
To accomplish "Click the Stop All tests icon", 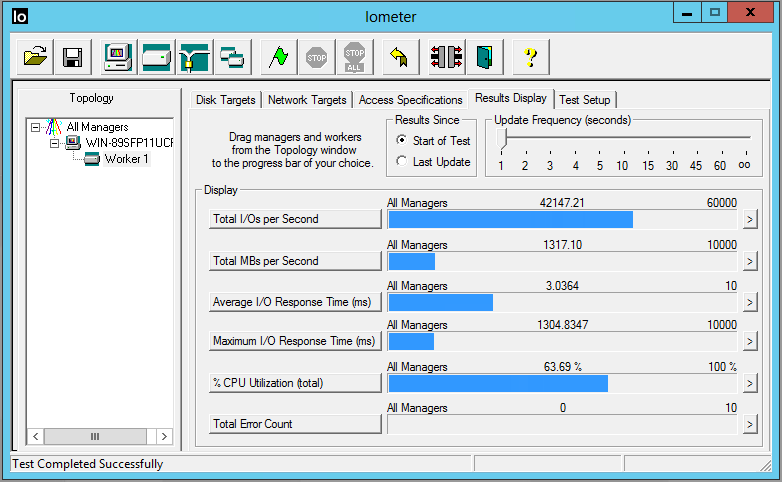I will point(355,57).
